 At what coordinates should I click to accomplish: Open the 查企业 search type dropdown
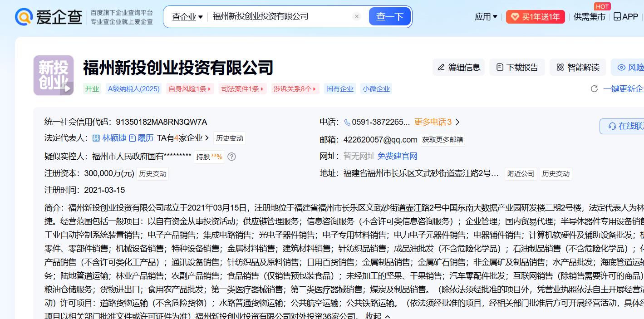[x=187, y=17]
